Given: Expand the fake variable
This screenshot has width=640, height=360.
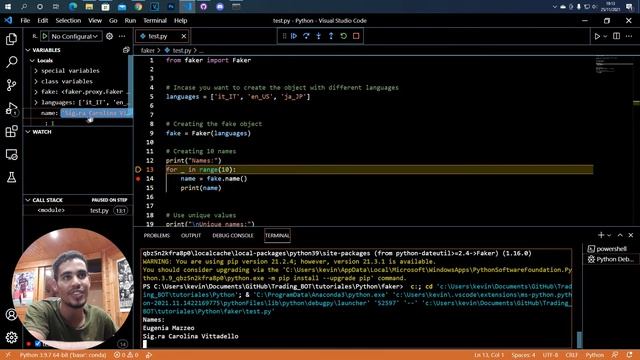Looking at the screenshot, I should (36, 92).
